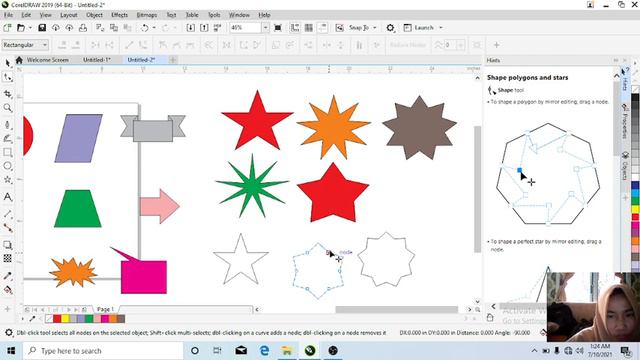This screenshot has height=360, width=640.
Task: Open File Explorer from taskbar
Action: pos(287,351)
